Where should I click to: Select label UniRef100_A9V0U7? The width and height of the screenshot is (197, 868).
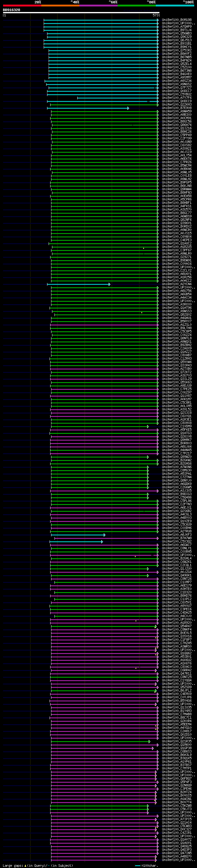pos(177,606)
